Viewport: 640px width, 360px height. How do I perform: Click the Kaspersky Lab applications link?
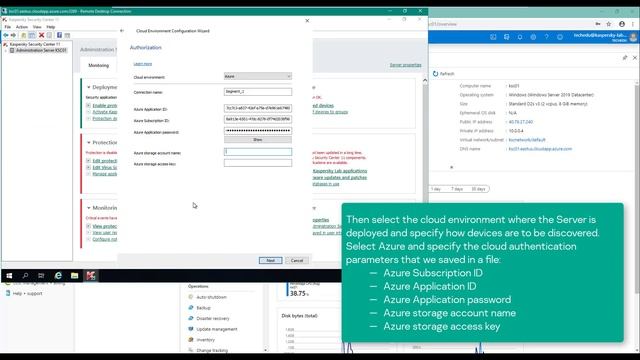[340, 171]
